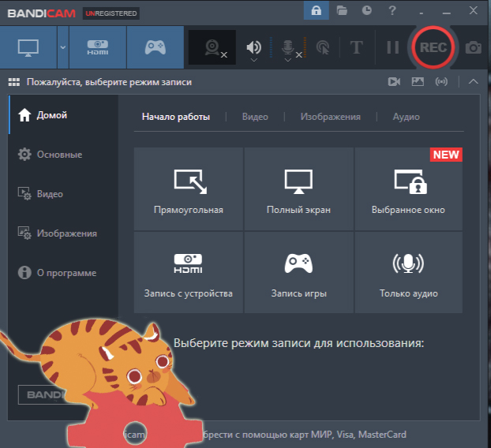Expand the screen recording mode dropdown arrow

pos(63,47)
